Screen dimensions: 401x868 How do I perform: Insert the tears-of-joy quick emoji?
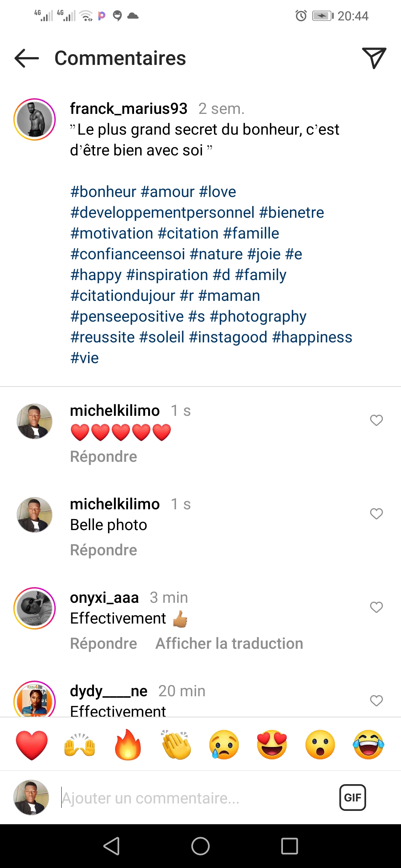click(x=368, y=745)
